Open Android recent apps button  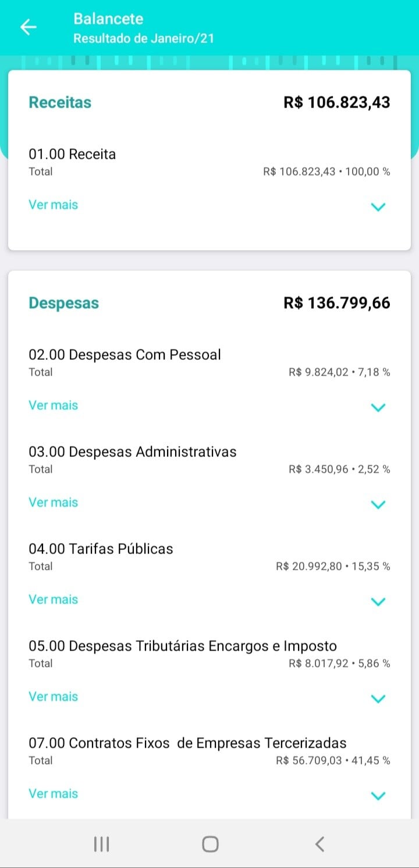coord(102,844)
